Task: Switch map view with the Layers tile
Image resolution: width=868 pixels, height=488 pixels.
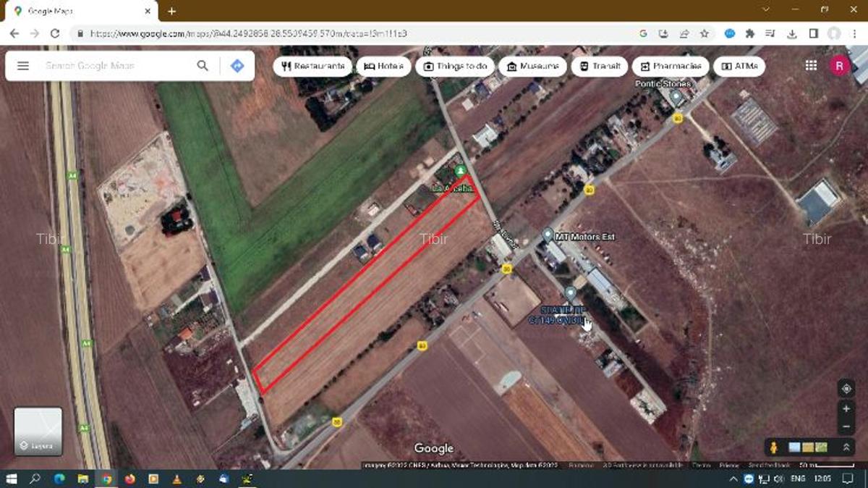Action: [x=39, y=431]
